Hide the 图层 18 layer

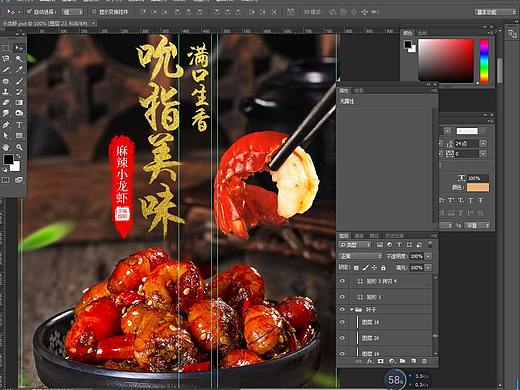[342, 322]
